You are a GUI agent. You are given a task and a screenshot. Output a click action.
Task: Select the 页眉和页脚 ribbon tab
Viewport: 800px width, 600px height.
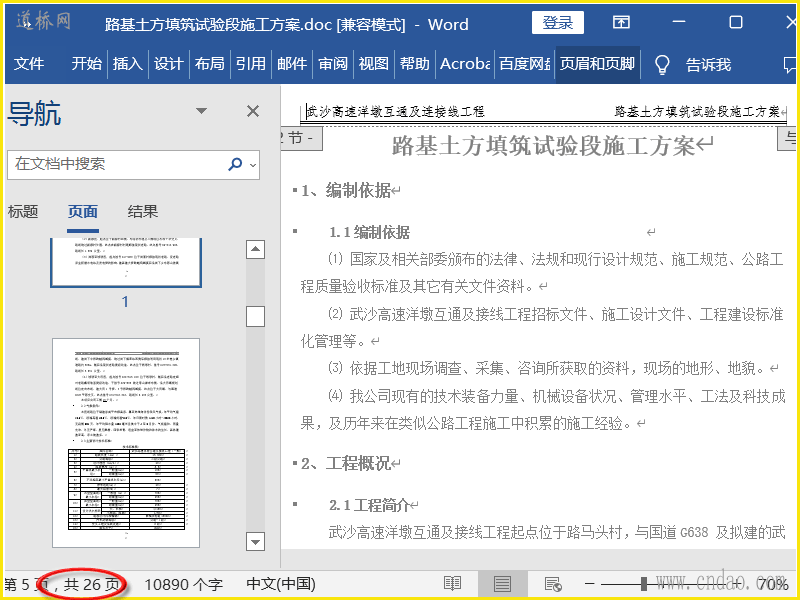click(x=597, y=64)
